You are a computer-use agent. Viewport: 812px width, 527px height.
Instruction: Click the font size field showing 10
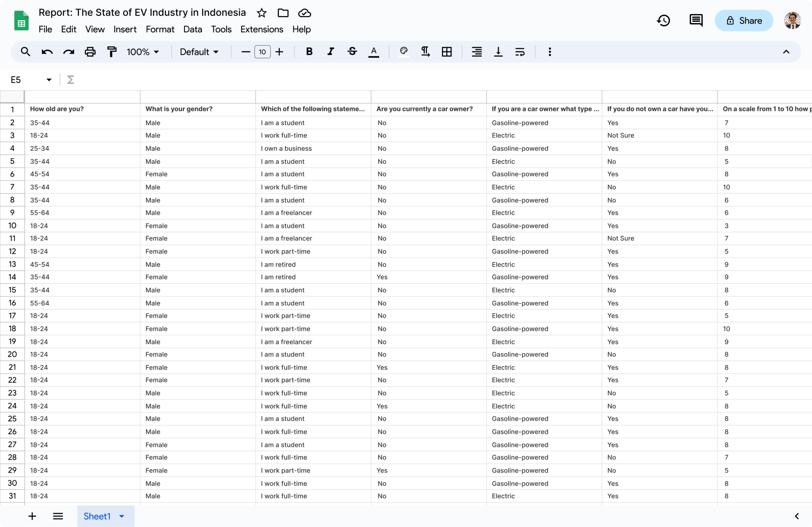[262, 52]
